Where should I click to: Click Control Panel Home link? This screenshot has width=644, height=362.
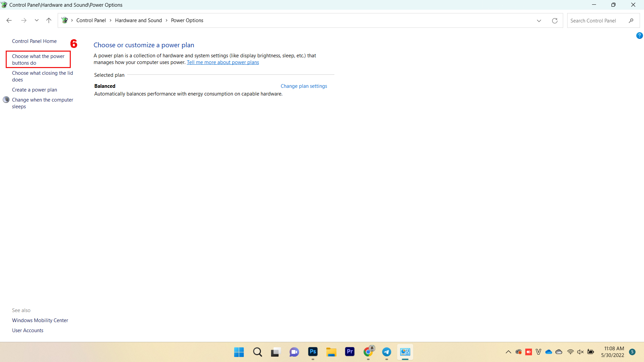(34, 41)
